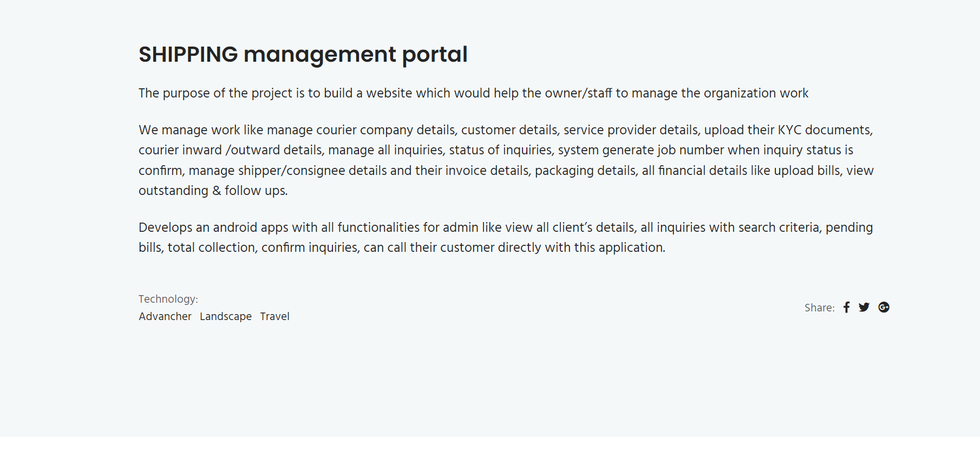Image resolution: width=980 pixels, height=456 pixels.
Task: Click the sentence starting 'The purpose of the project'
Action: click(473, 93)
